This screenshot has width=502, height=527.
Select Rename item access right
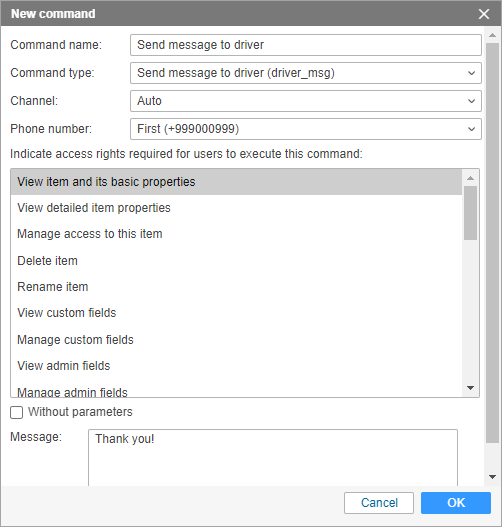(x=236, y=287)
